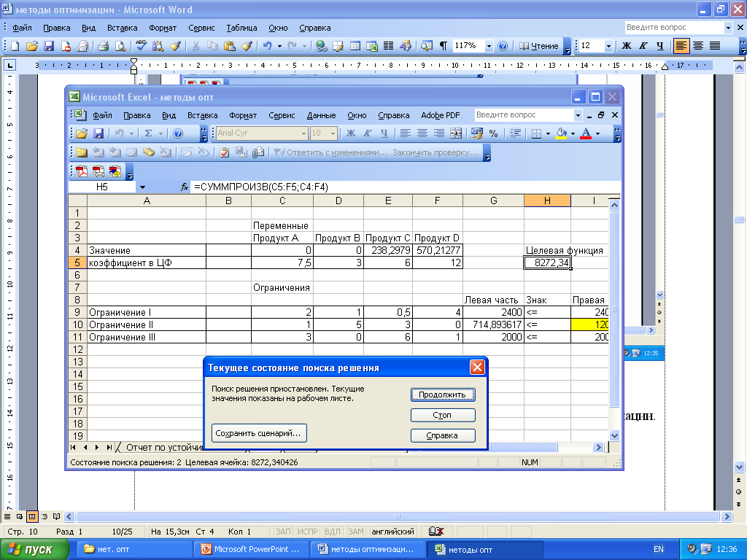Click the AutoSum Σ icon in Excel

click(x=149, y=133)
